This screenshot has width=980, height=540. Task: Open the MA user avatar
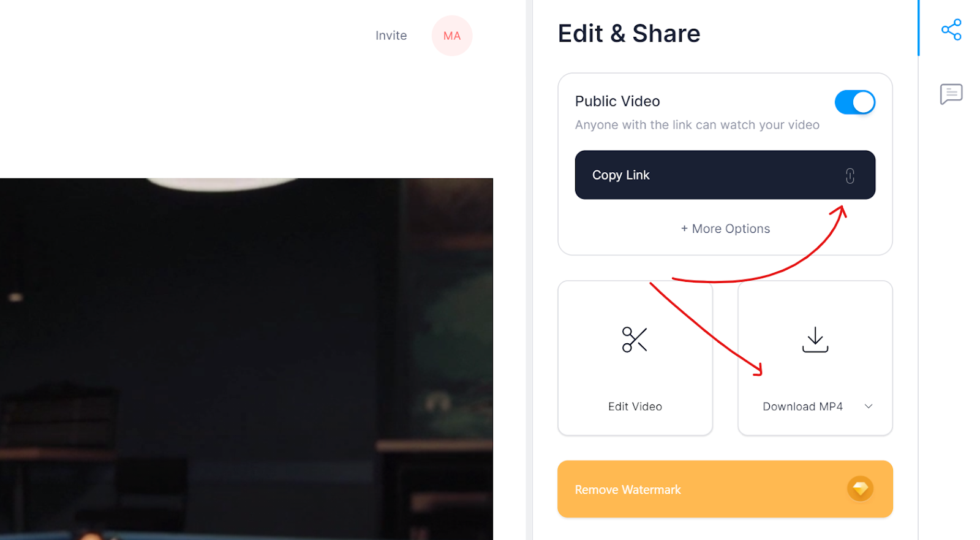tap(452, 36)
